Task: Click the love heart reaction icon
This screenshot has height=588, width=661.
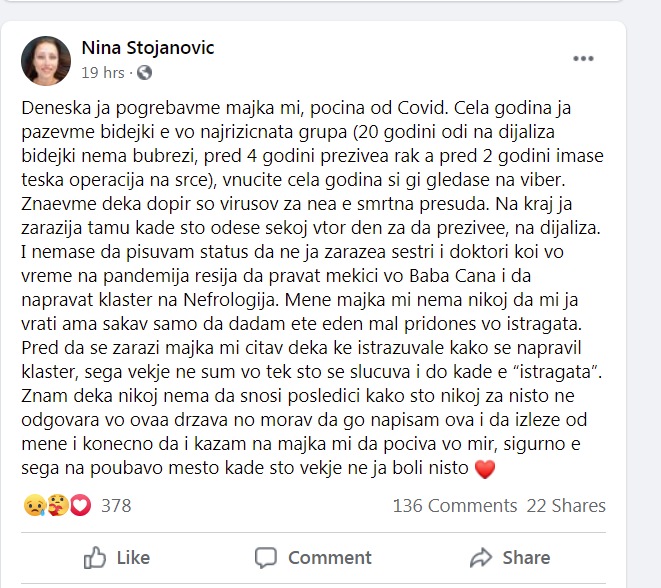Action: (80, 505)
